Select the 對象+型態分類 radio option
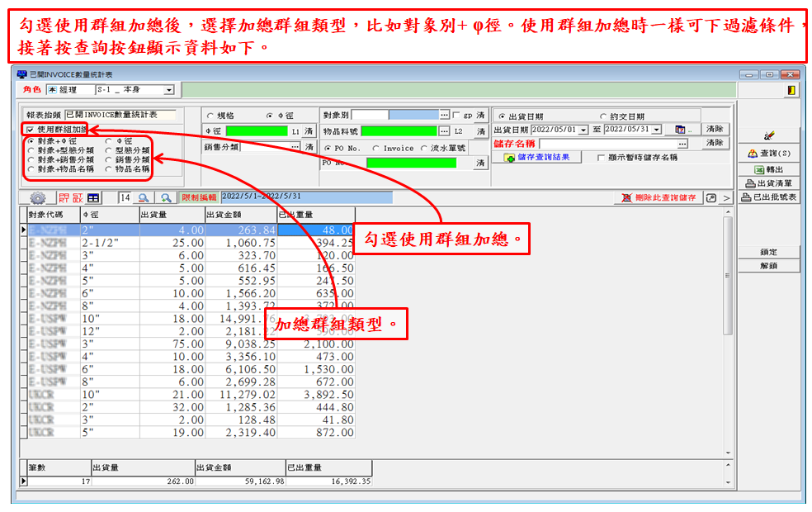 click(31, 150)
